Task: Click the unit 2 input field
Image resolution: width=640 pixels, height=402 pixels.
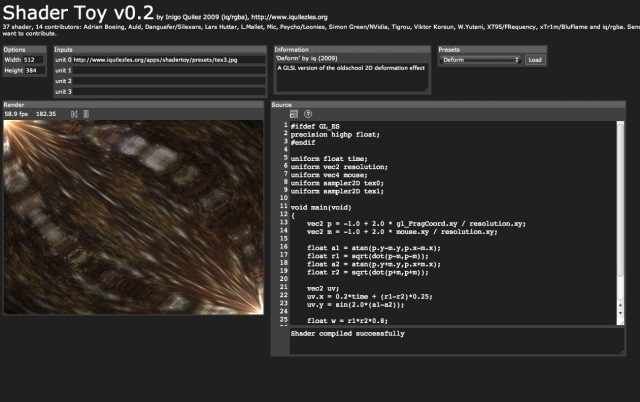Action: [x=170, y=82]
